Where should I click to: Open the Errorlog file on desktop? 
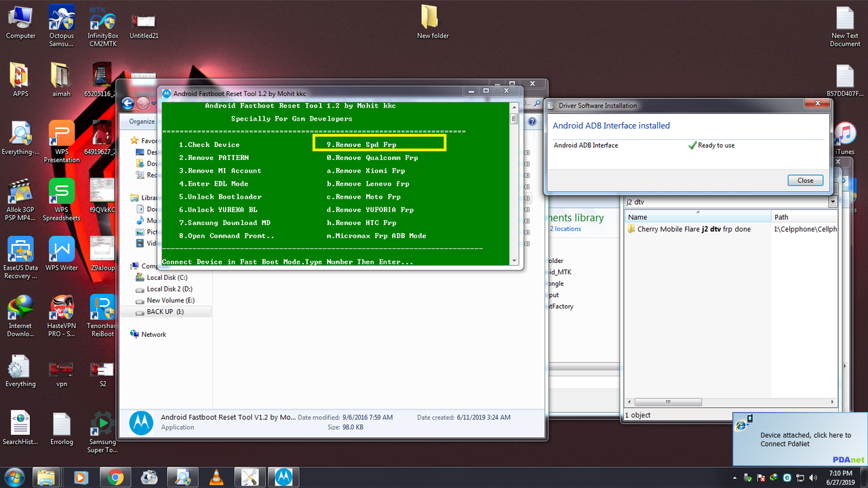pos(61,428)
